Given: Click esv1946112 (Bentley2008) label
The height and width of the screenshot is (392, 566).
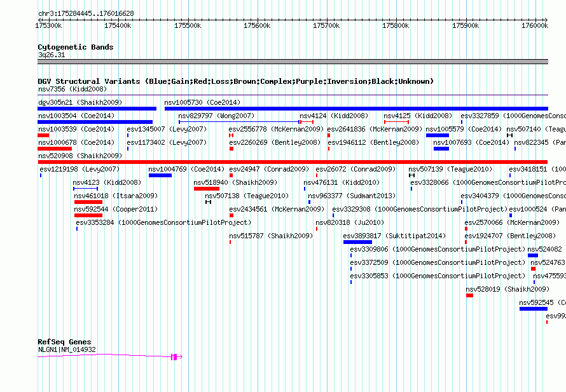Looking at the screenshot, I should pyautogui.click(x=373, y=142).
